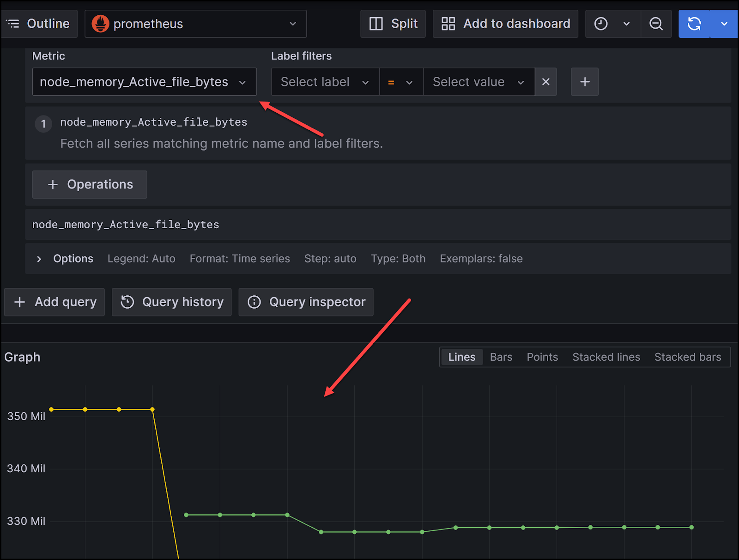The image size is (739, 560).
Task: Click the Options label
Action: [x=73, y=259]
